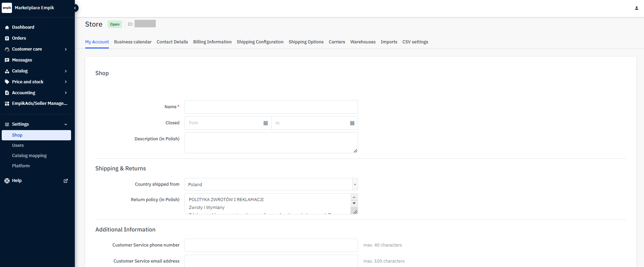The image size is (644, 267).
Task: Open Help via the external link icon
Action: pos(66,181)
